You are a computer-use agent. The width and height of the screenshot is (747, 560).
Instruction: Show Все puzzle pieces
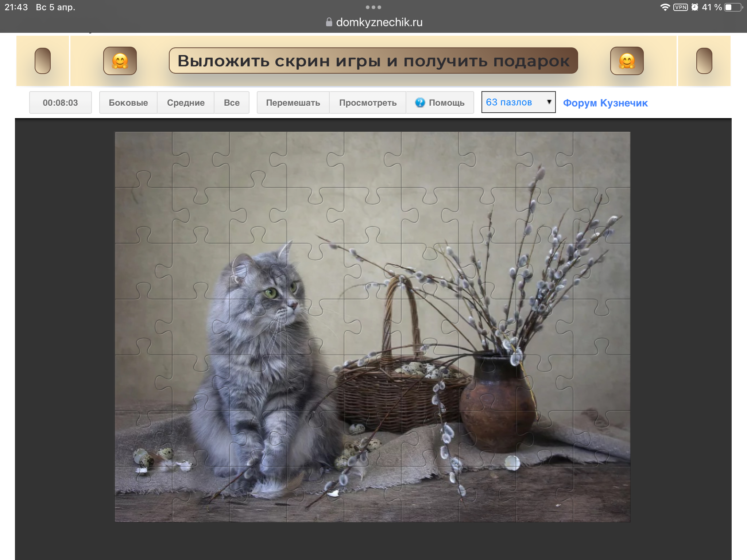(x=232, y=103)
